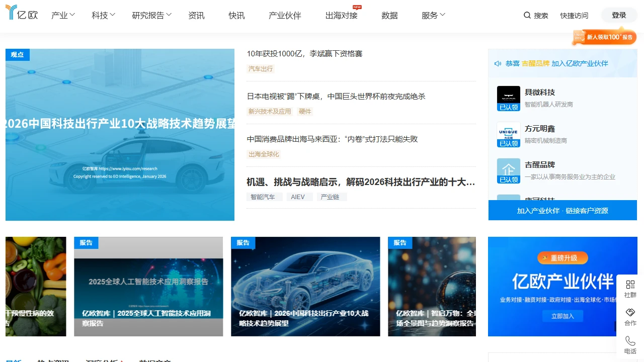Click the 电话 phone icon
Image resolution: width=644 pixels, height=362 pixels.
click(x=630, y=341)
